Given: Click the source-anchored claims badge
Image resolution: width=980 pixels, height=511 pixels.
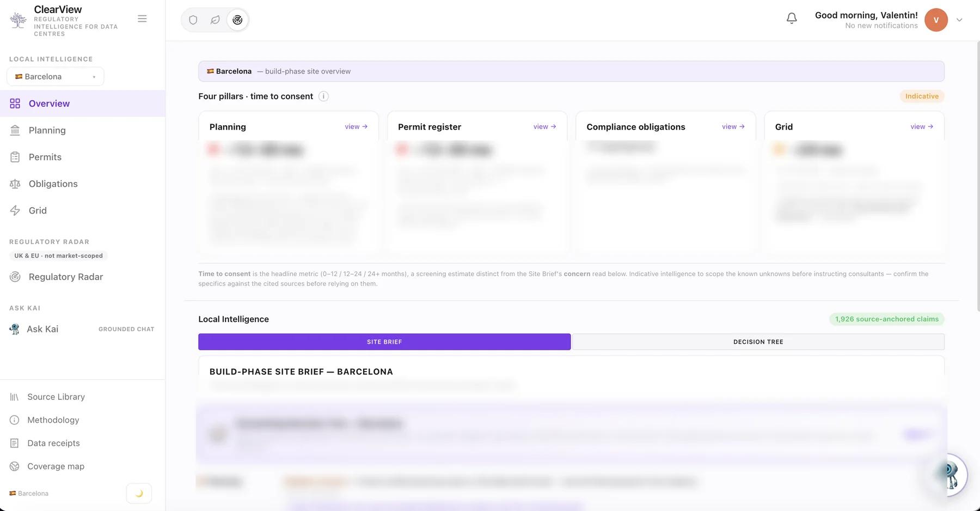Looking at the screenshot, I should pyautogui.click(x=886, y=319).
